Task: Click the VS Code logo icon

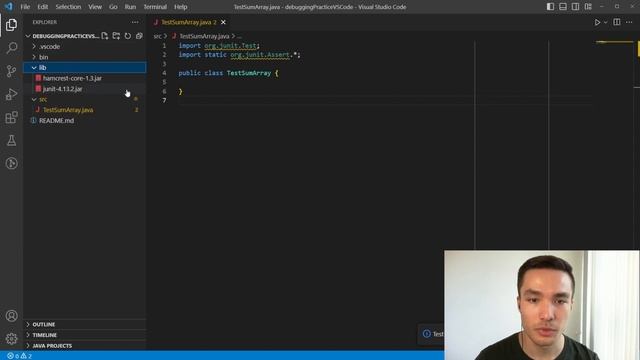Action: (9, 7)
